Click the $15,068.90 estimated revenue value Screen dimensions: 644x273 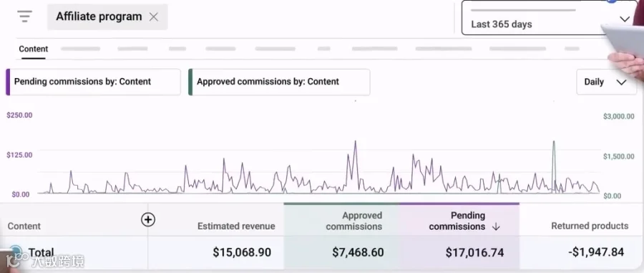coord(242,252)
